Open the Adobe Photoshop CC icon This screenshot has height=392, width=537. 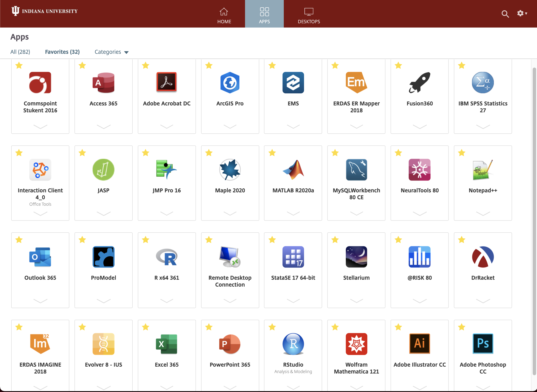(x=483, y=344)
